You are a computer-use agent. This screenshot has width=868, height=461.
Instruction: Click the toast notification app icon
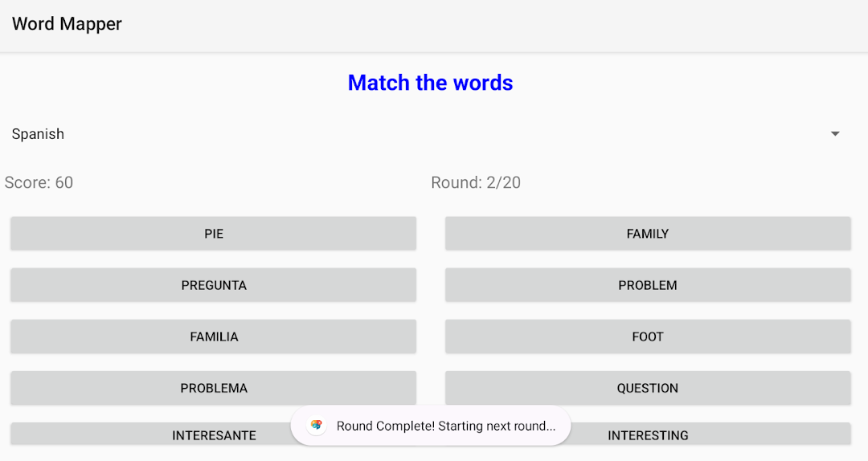tap(316, 425)
